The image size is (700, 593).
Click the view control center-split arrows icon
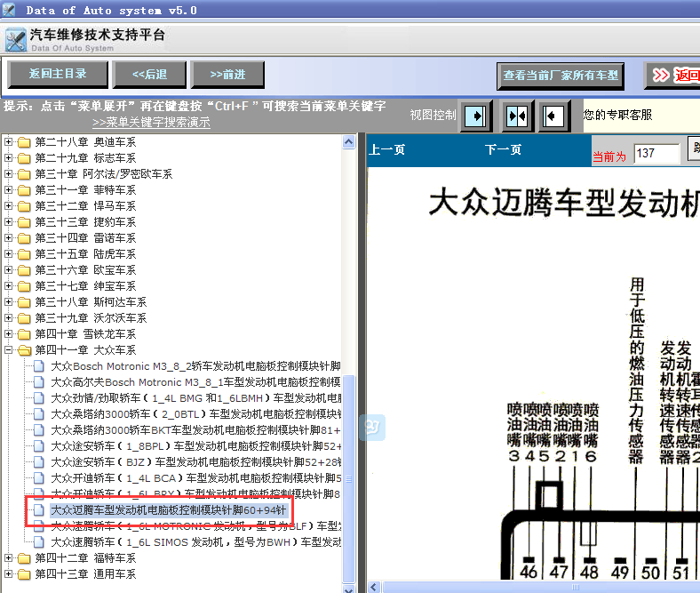(x=517, y=116)
